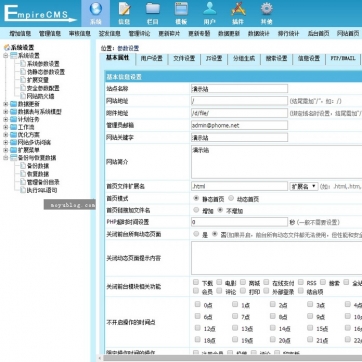Expand the 计划任务 tree node

[x=6, y=119]
